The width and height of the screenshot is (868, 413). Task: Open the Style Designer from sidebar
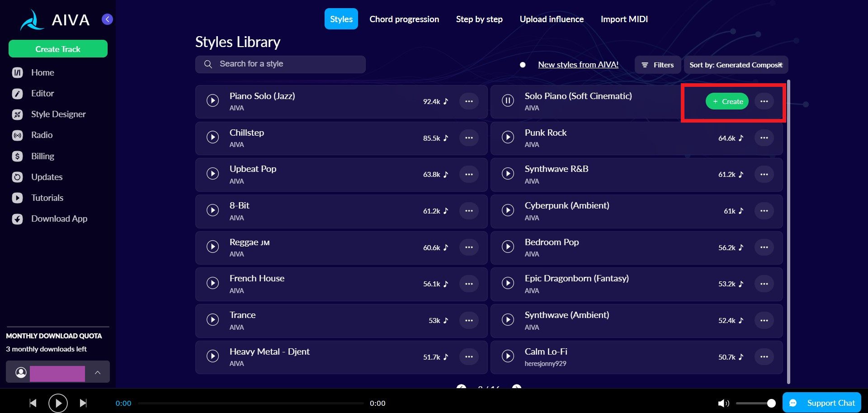[58, 114]
